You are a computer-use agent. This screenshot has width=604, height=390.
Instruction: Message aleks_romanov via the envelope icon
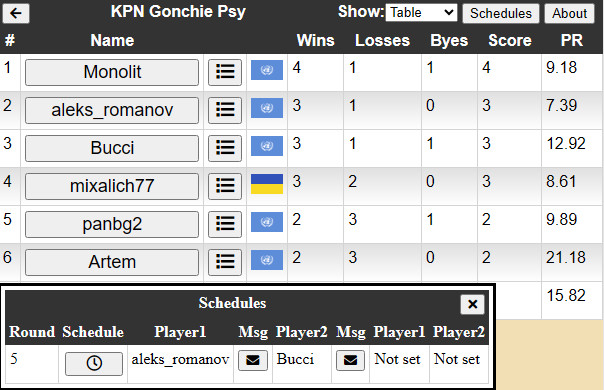pyautogui.click(x=253, y=361)
